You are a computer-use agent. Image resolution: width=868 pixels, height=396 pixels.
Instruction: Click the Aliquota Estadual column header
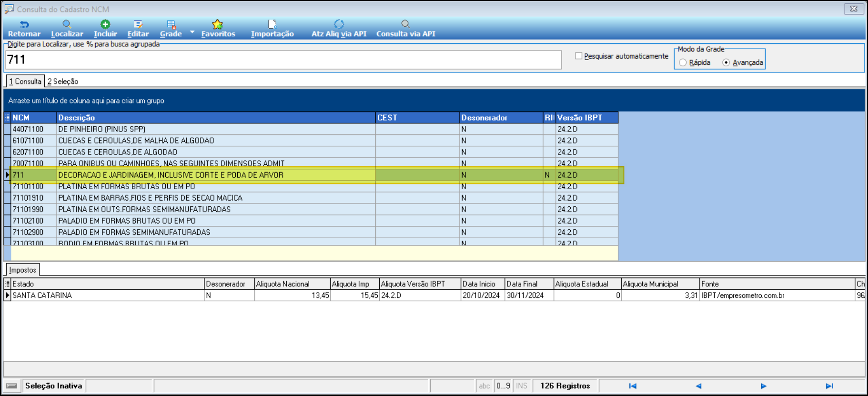(587, 284)
